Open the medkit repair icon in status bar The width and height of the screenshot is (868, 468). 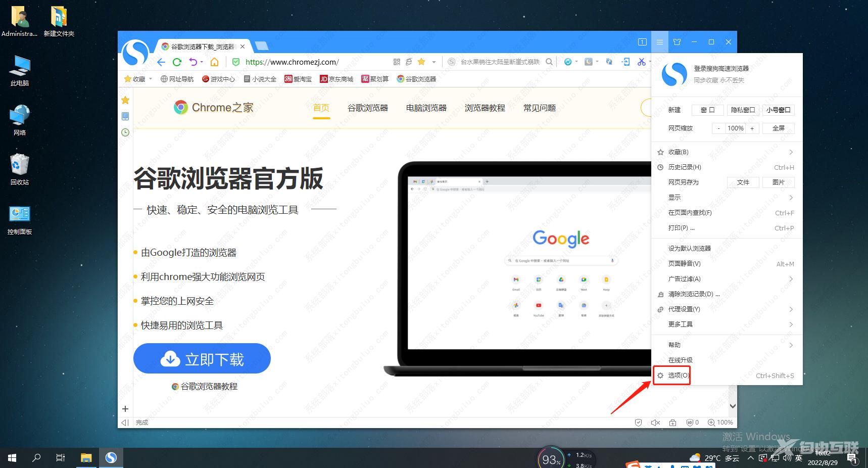[672, 423]
